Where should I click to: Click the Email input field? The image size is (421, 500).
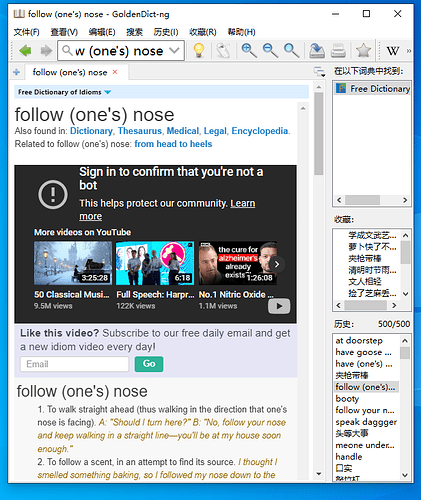coord(75,364)
